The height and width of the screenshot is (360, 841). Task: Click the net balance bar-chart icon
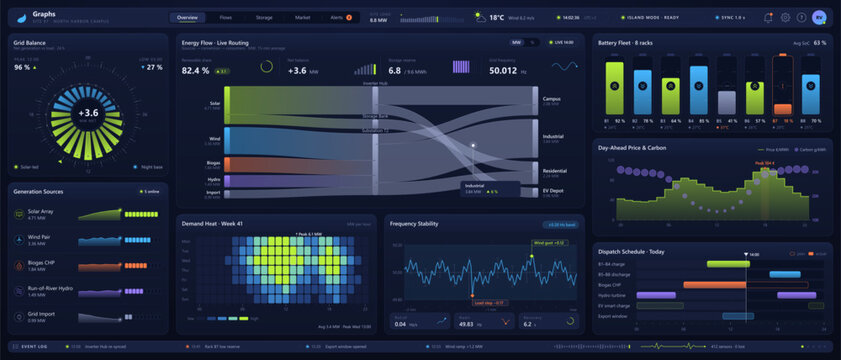[365, 69]
